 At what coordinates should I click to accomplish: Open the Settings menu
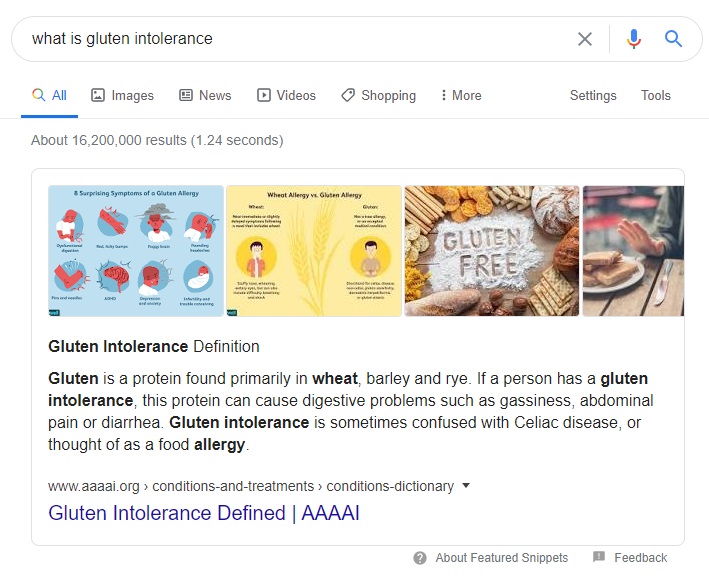tap(593, 95)
